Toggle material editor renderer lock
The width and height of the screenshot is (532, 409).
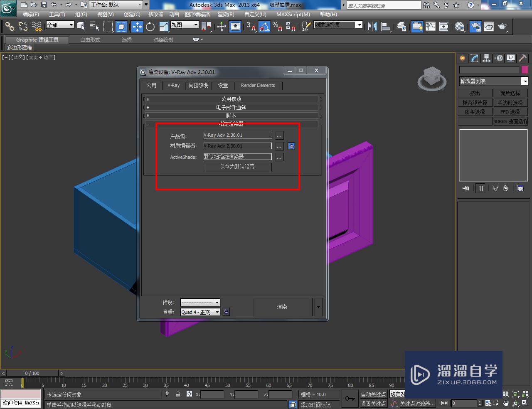[x=291, y=146]
